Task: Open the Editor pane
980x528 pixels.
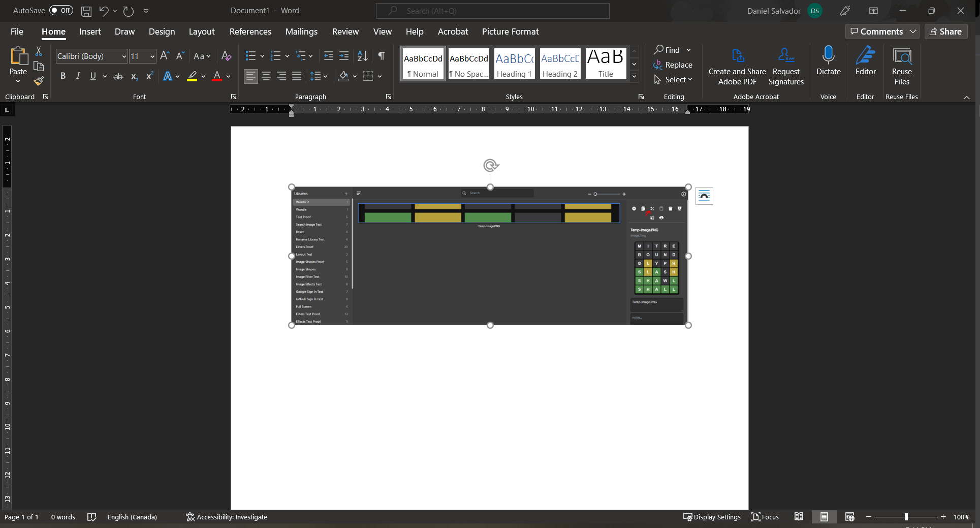Action: pyautogui.click(x=865, y=61)
